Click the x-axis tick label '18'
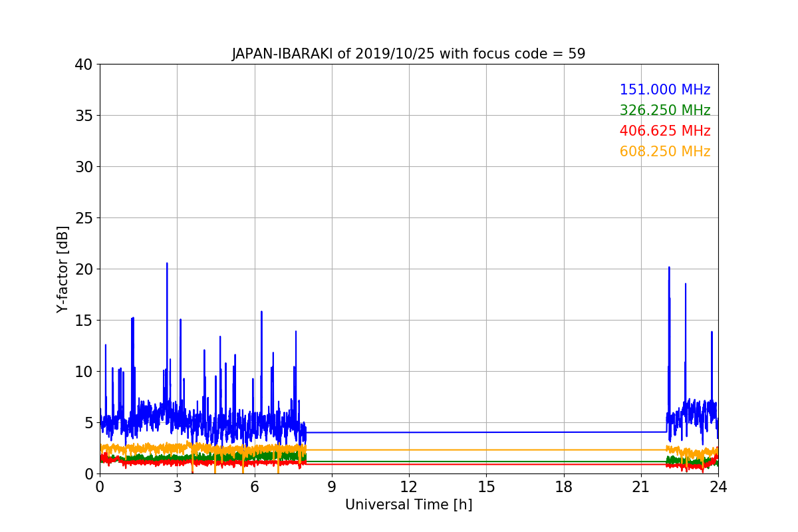Screen dimensions: 798x532 coord(564,487)
